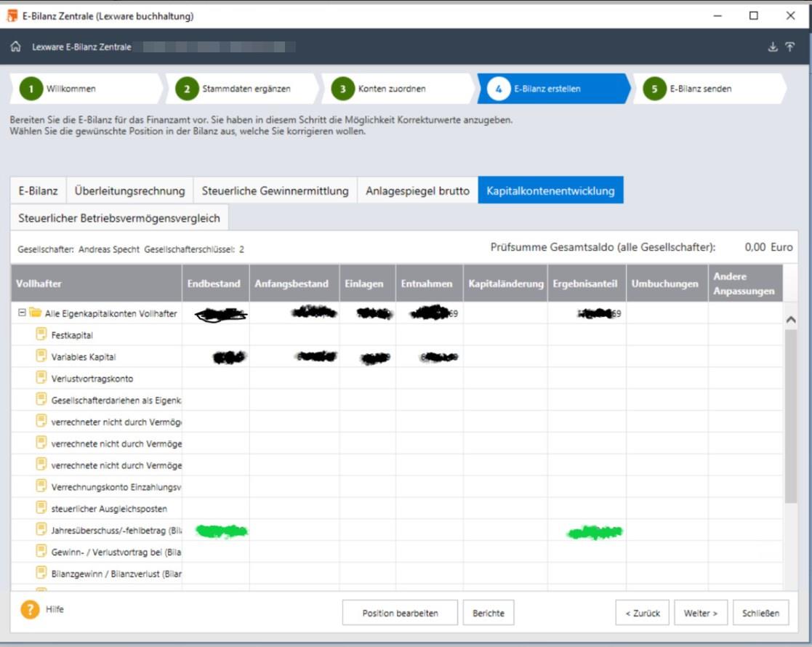Open the Steuerliche Gewinnermittlung tab
This screenshot has width=812, height=647.
(x=275, y=190)
